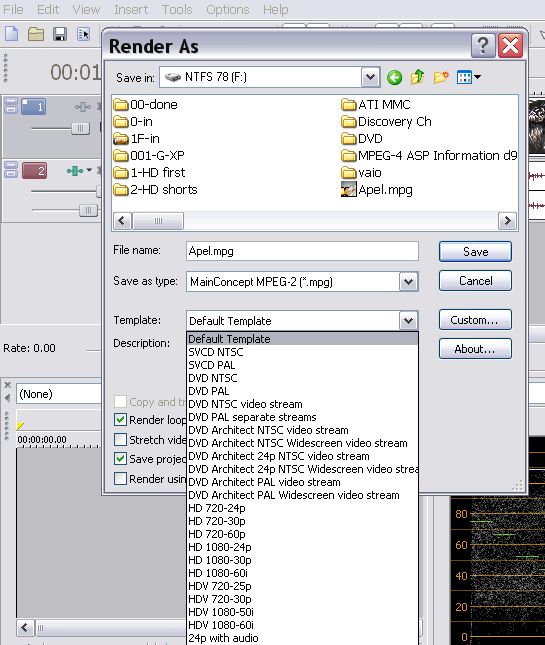The width and height of the screenshot is (545, 645).
Task: Select the 1F-in folder
Action: (137, 139)
